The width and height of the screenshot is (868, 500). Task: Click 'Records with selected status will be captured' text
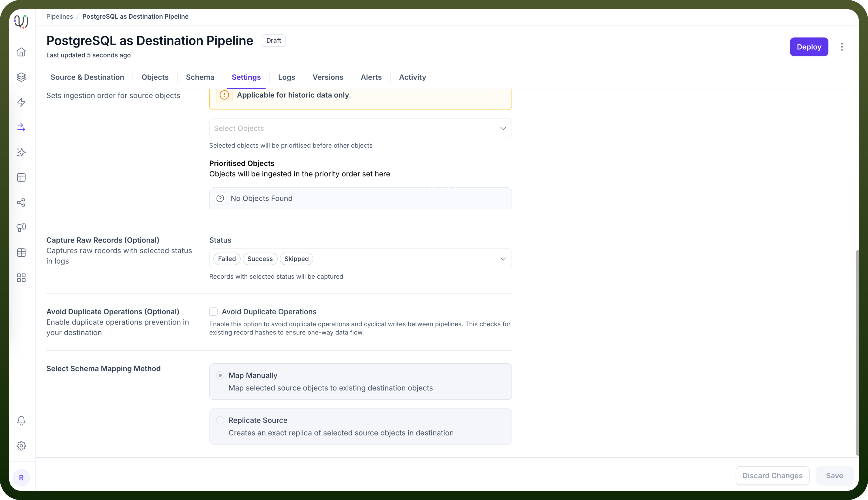[276, 277]
